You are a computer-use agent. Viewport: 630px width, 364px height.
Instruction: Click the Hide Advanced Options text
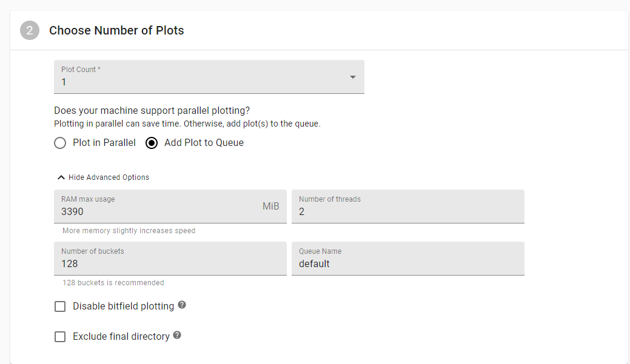(109, 177)
